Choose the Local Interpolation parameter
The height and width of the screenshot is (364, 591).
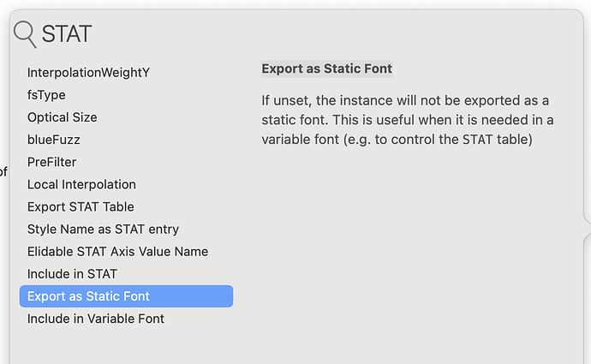tap(81, 184)
